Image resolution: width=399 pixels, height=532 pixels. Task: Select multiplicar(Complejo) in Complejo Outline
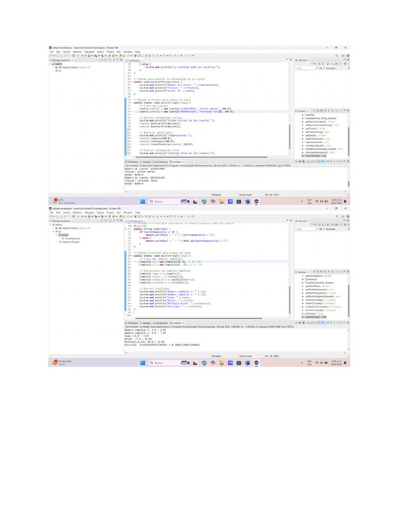(x=320, y=307)
